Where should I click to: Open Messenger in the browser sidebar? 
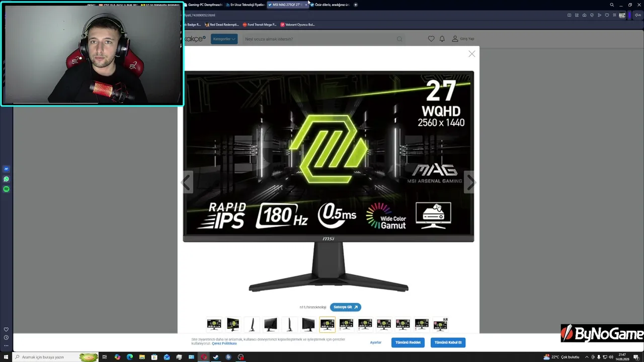6,169
